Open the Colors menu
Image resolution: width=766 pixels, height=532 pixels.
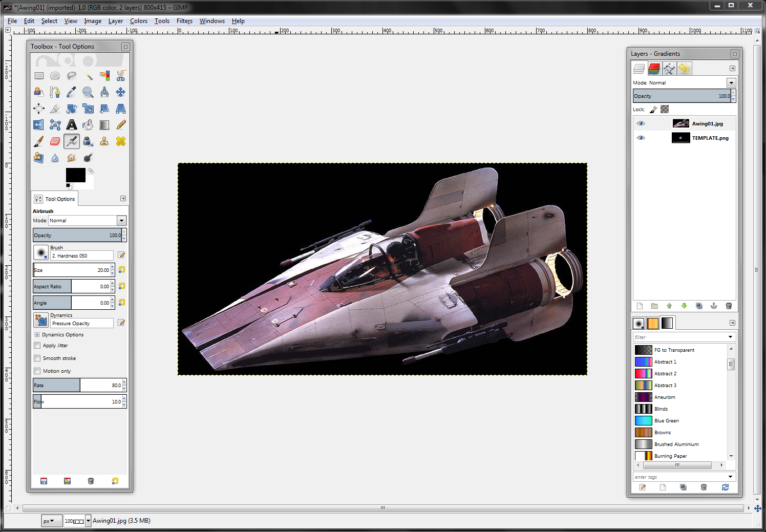pyautogui.click(x=139, y=21)
